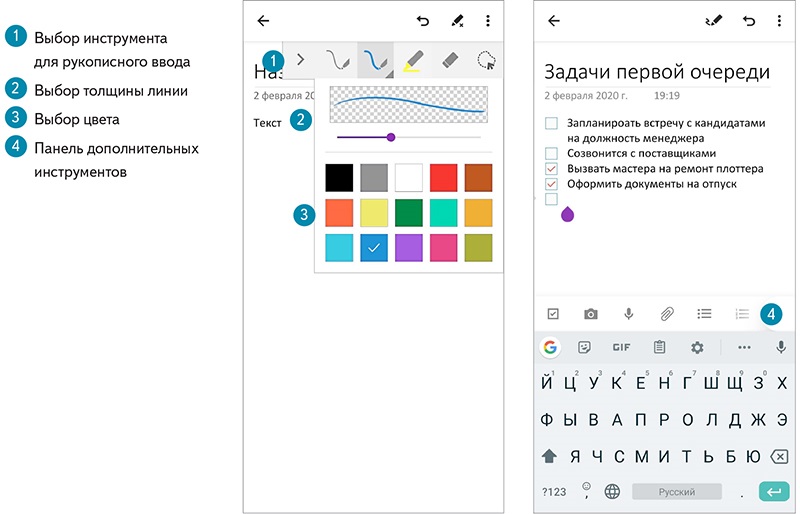This screenshot has height=514, width=800.
Task: Check the 'Созвонится с поставщиками' checkbox
Action: (551, 154)
